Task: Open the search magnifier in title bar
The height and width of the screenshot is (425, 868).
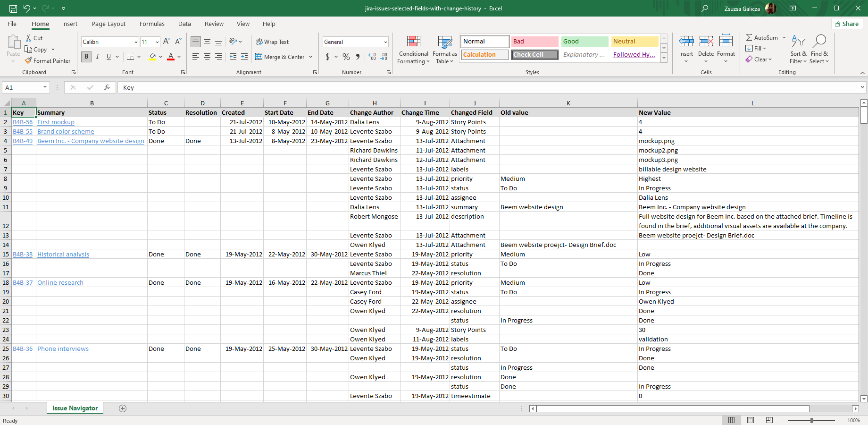Action: point(705,8)
